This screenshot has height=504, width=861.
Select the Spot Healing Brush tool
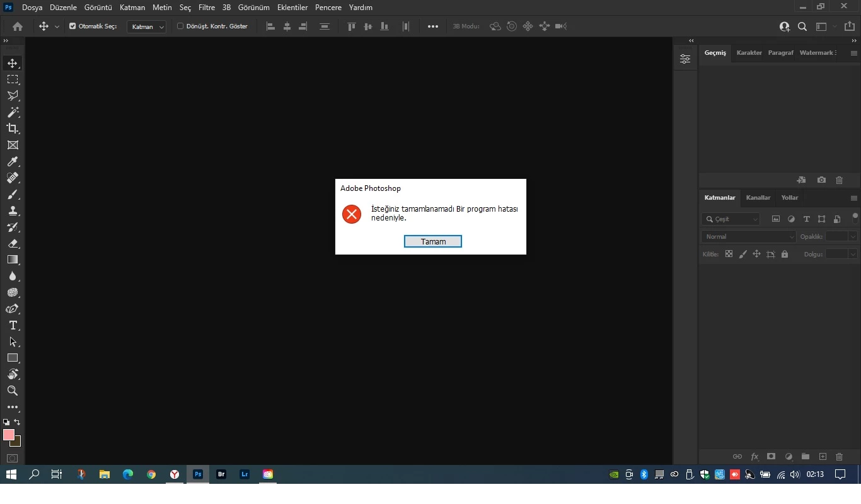point(13,178)
